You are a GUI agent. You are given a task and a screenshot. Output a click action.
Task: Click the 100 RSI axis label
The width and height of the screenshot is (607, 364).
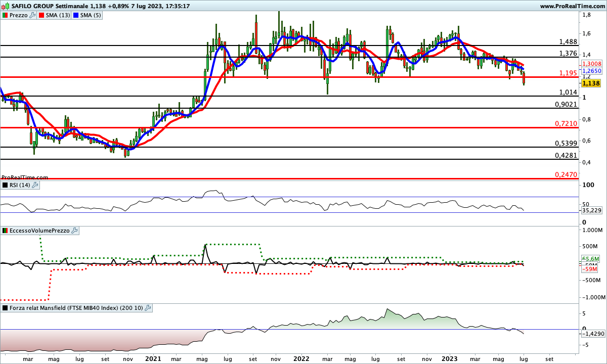tap(587, 186)
